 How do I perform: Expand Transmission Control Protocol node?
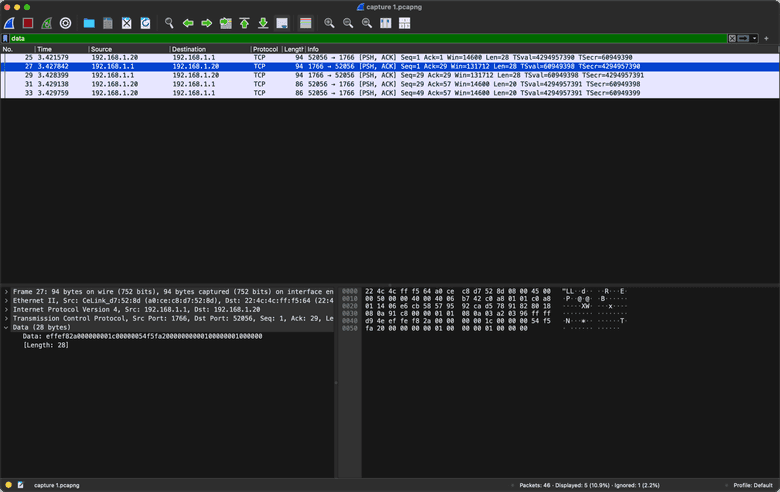point(6,318)
